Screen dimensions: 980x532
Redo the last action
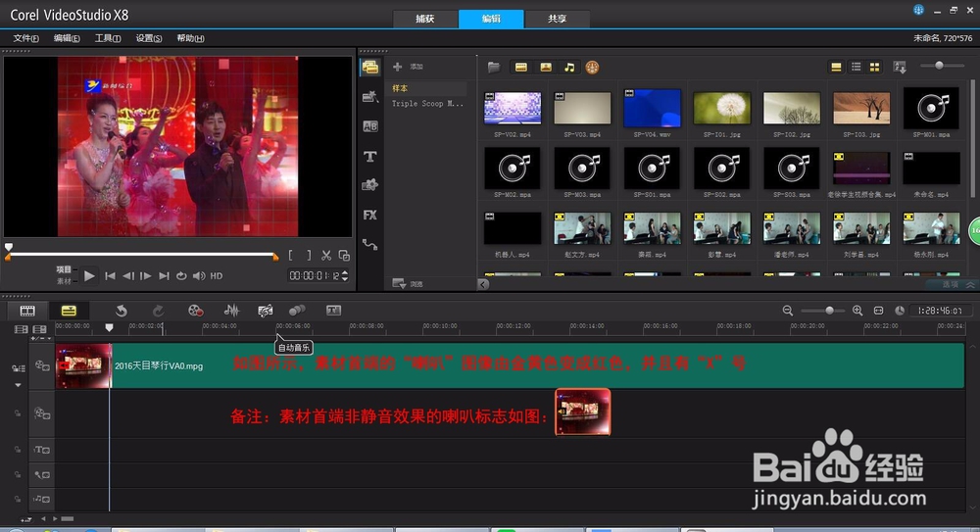pyautogui.click(x=158, y=311)
